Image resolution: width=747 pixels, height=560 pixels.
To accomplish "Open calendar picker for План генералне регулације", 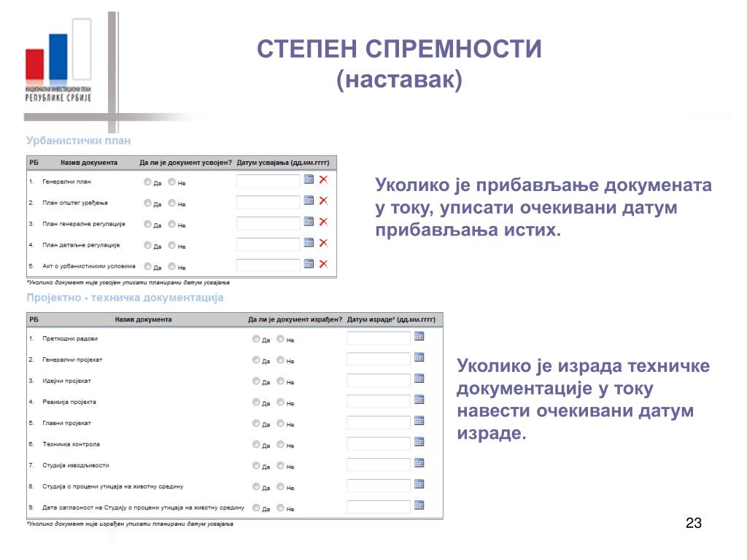I will 309,222.
